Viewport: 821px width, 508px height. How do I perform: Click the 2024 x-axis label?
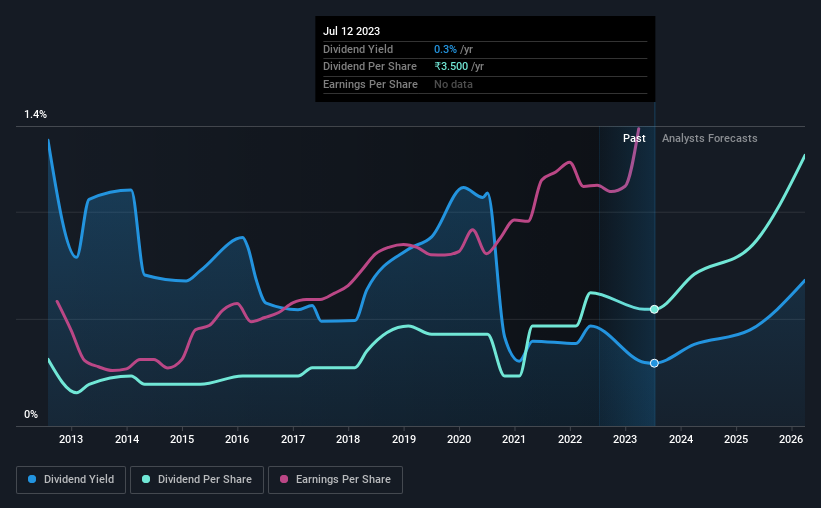pos(681,439)
